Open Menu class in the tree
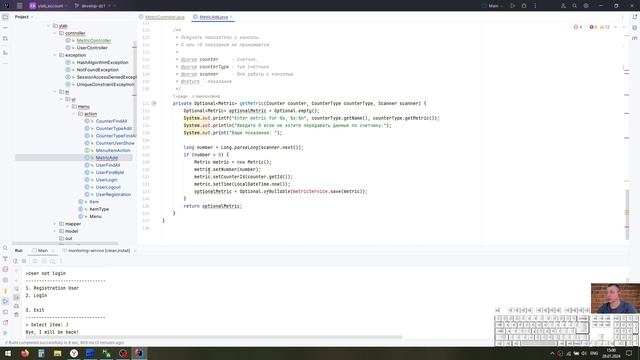Screen dimensions: 640x360 point(95,217)
